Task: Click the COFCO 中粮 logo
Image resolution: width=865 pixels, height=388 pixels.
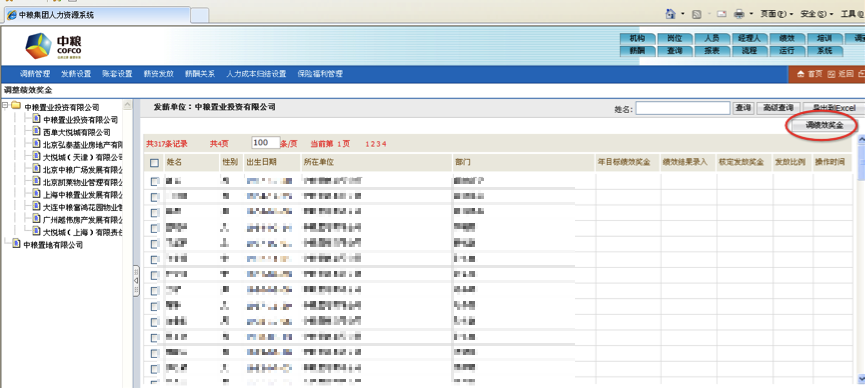Action: 54,46
